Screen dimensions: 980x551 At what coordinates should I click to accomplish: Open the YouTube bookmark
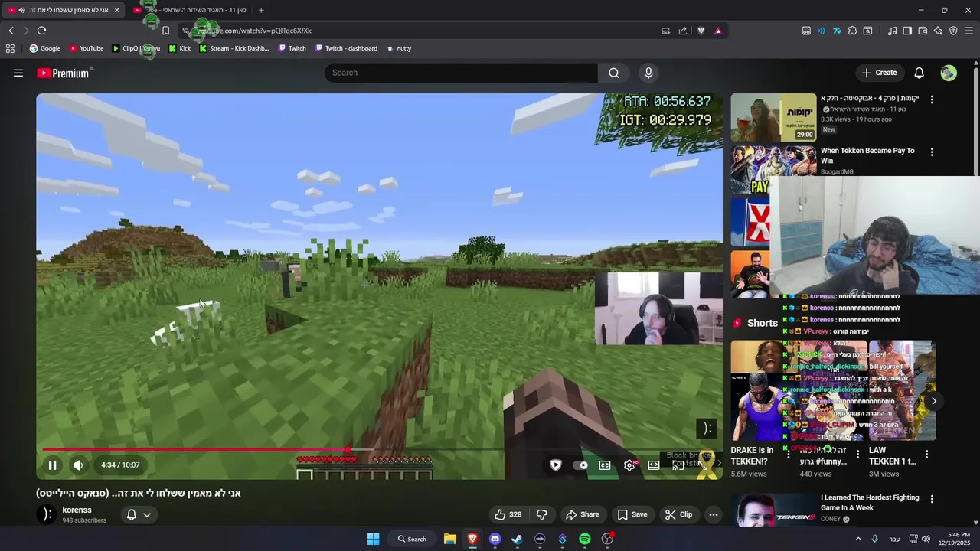[x=86, y=48]
